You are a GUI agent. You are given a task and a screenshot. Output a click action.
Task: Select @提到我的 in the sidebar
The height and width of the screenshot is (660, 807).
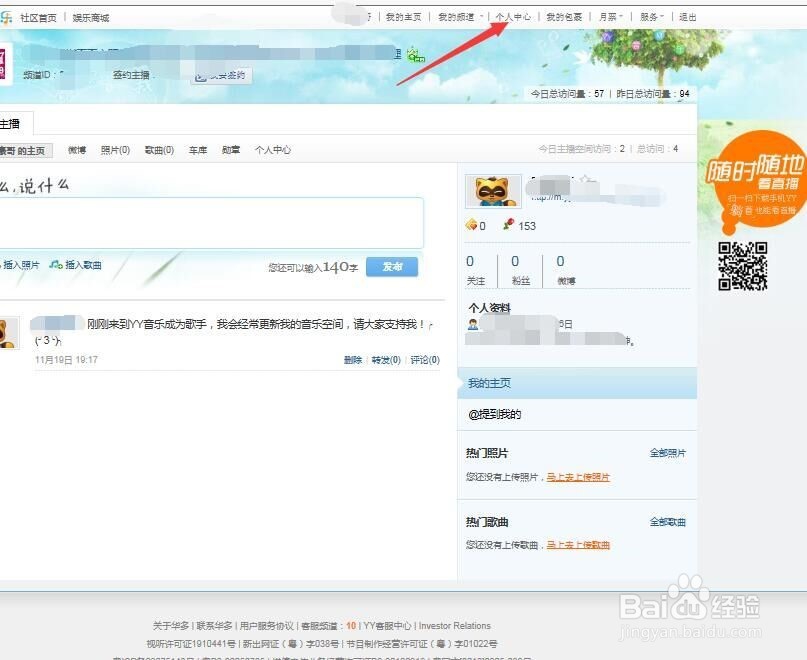[x=498, y=412]
